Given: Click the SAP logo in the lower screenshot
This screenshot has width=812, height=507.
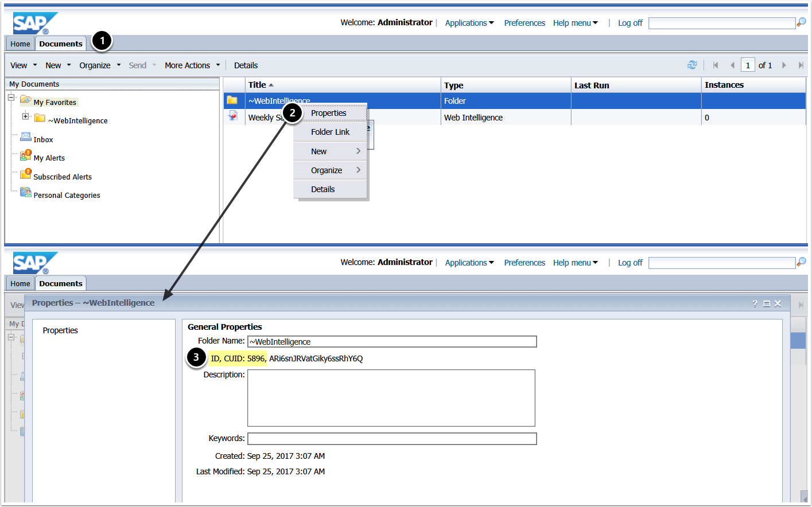Looking at the screenshot, I should pos(34,263).
